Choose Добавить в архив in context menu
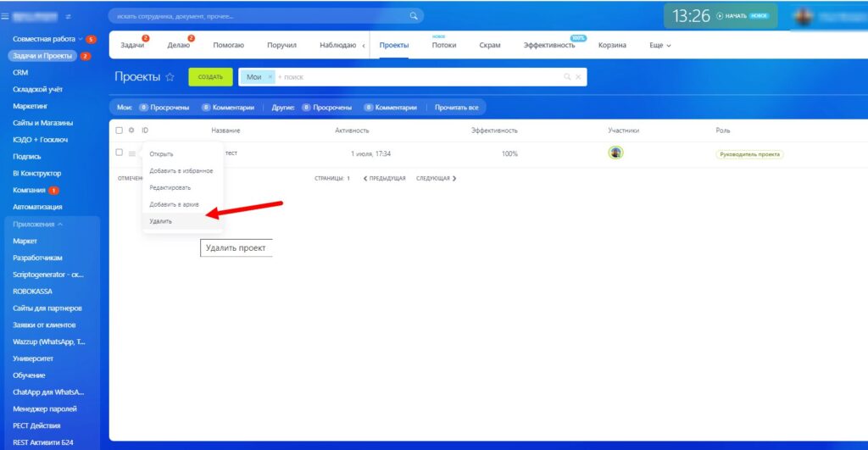 174,204
